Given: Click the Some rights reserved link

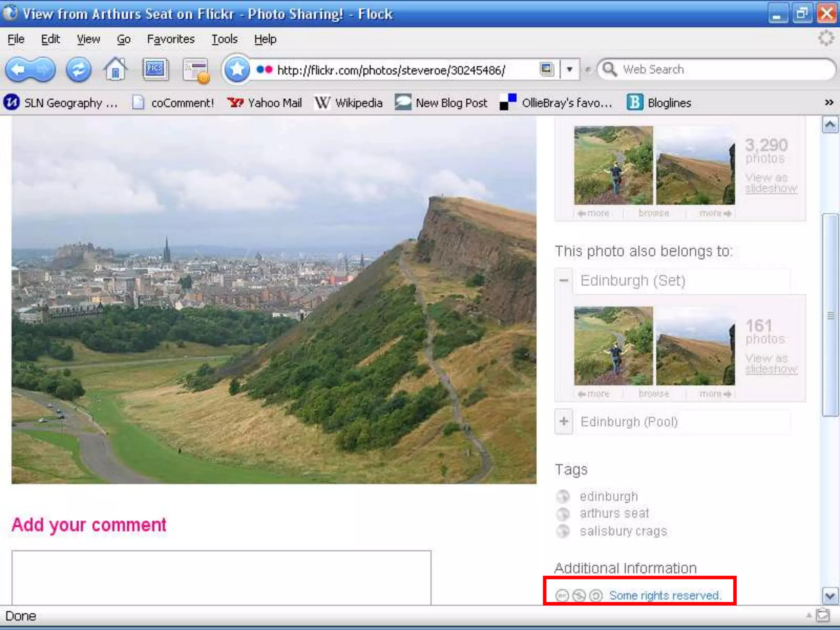Looking at the screenshot, I should [664, 595].
